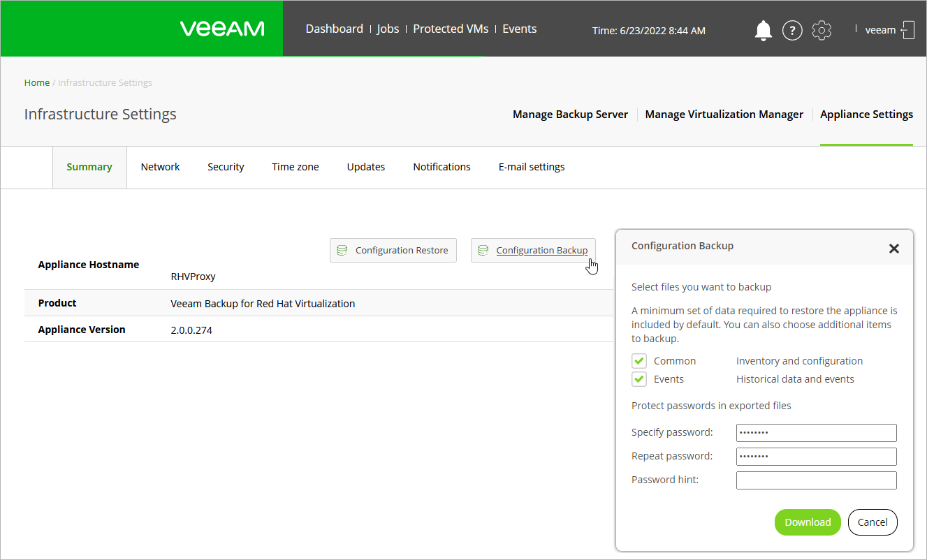Viewport: 927px width, 560px height.
Task: Click the Inventory and configuration description
Action: 800,361
